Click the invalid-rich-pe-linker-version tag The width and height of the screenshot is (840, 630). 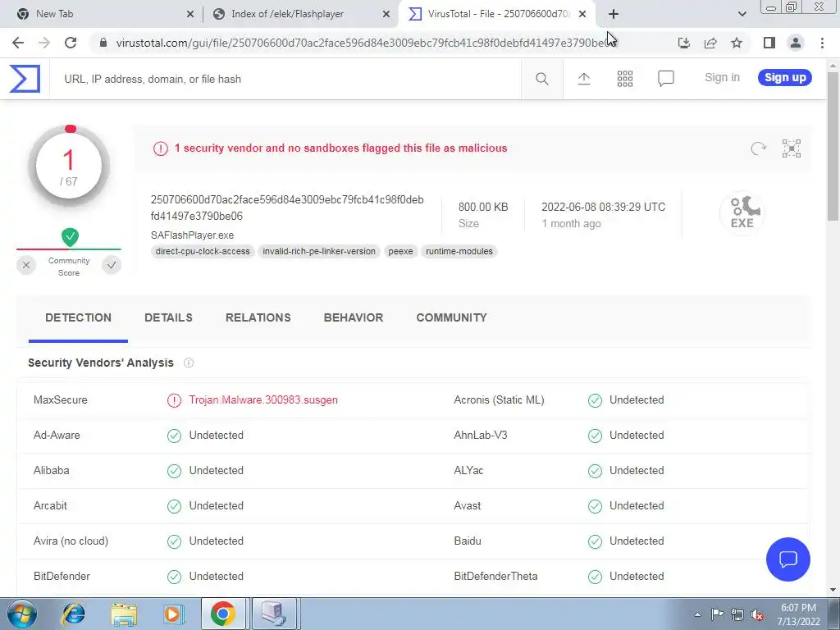click(x=319, y=251)
